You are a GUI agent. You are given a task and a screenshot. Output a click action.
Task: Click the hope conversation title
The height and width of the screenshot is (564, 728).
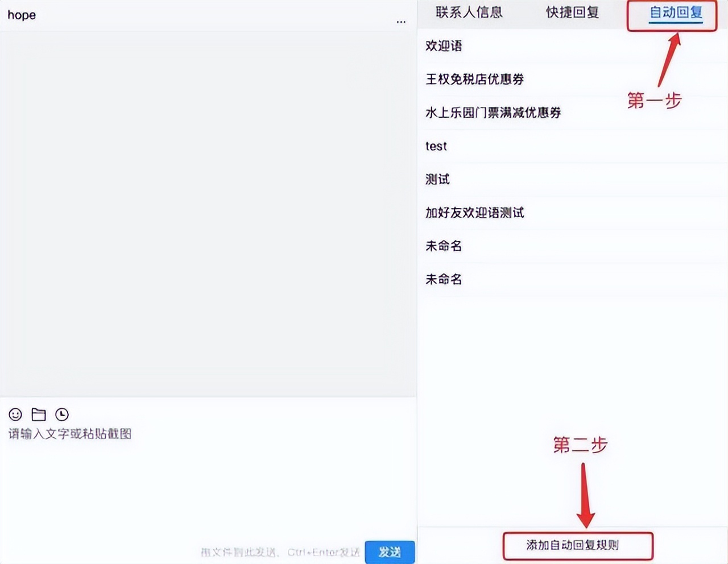click(21, 15)
